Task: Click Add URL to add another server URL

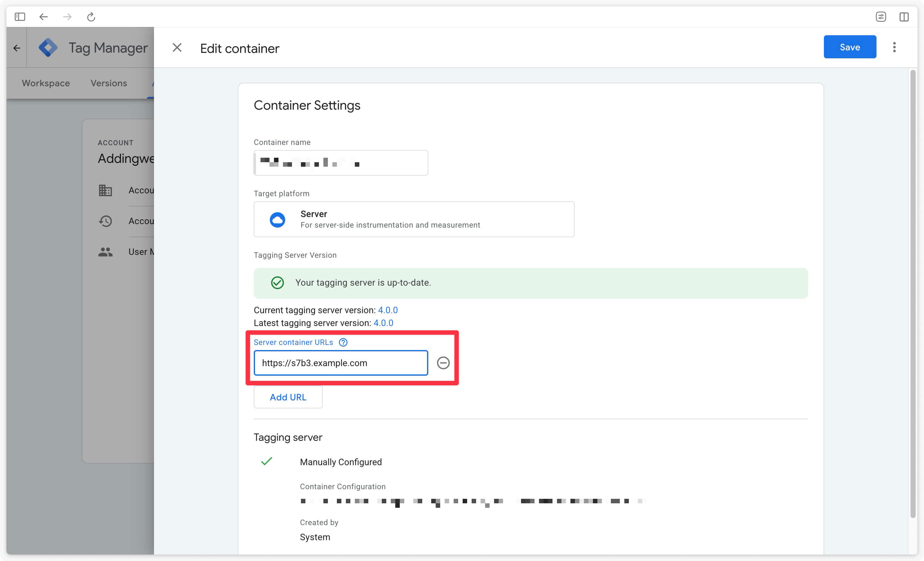Action: pos(288,397)
